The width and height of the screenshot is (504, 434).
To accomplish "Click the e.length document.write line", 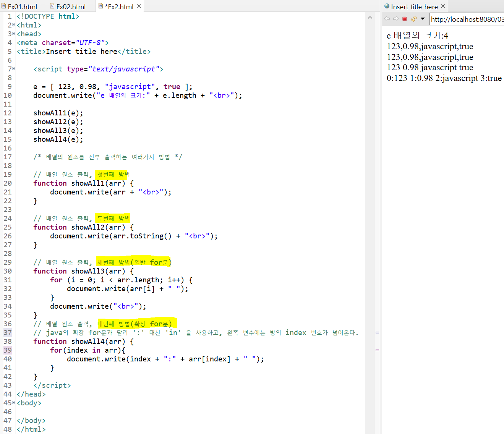I will (x=138, y=96).
